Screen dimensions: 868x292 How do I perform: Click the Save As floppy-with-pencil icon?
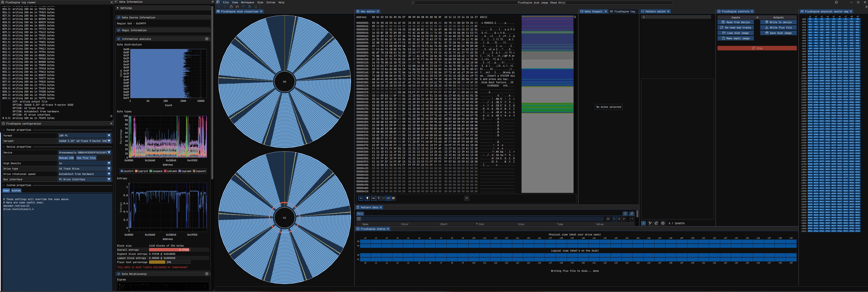tap(250, 7)
